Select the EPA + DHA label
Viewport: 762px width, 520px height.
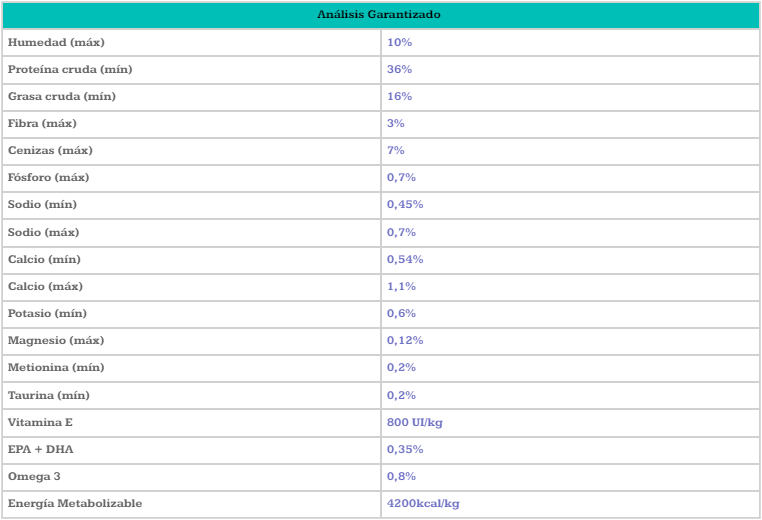[41, 450]
